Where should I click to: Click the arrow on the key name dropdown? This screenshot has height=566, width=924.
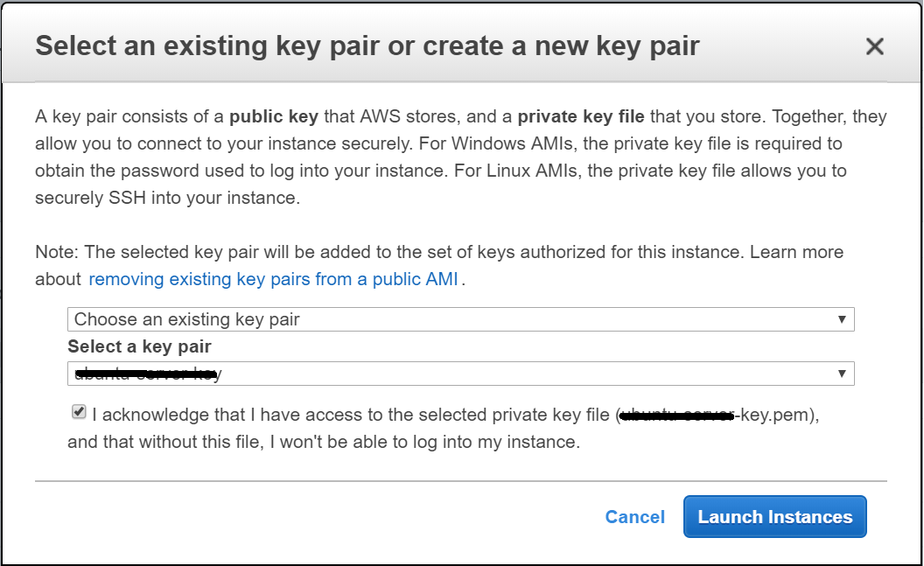[841, 374]
